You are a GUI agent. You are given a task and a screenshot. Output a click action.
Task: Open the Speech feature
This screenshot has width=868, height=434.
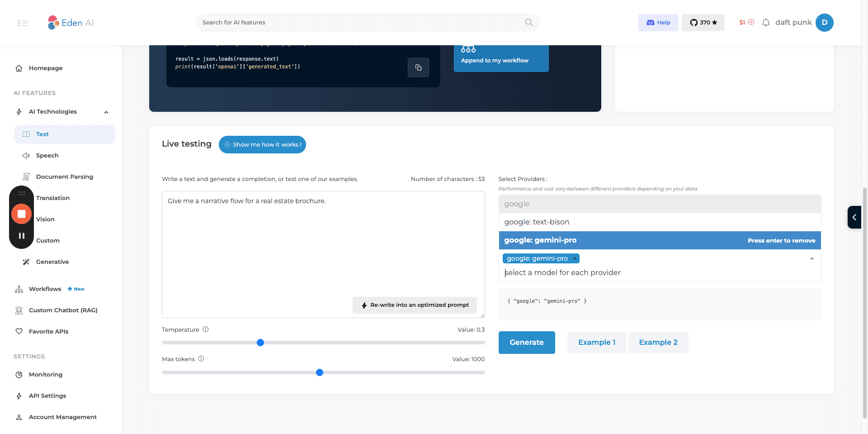pyautogui.click(x=47, y=156)
